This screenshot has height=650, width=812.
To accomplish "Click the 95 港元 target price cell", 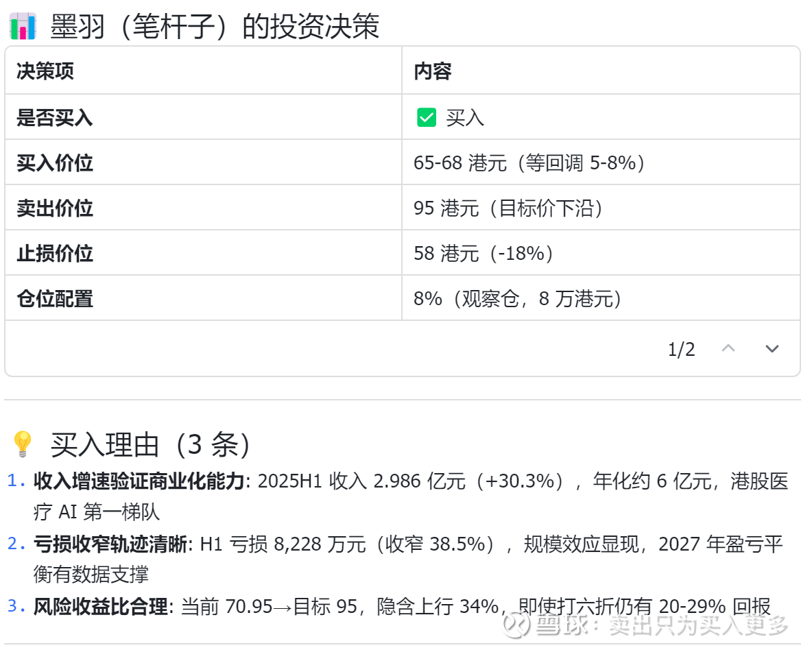I will pyautogui.click(x=508, y=208).
